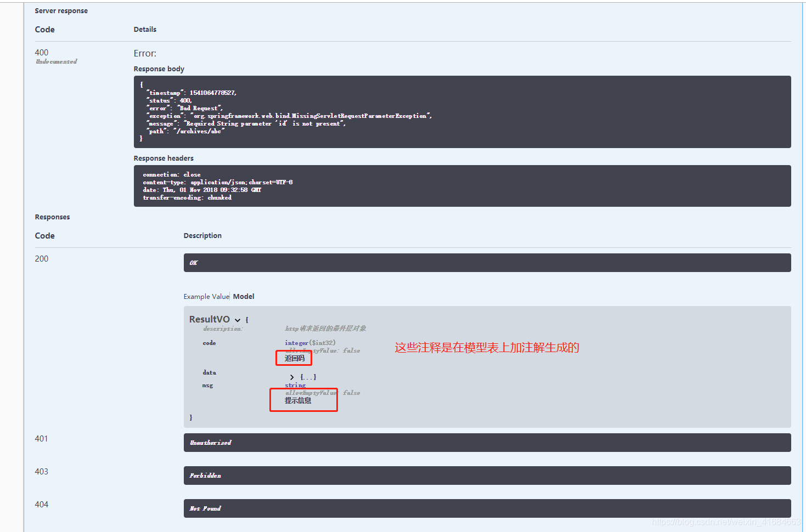The height and width of the screenshot is (532, 806).
Task: Click the Responses section heading
Action: click(x=53, y=217)
